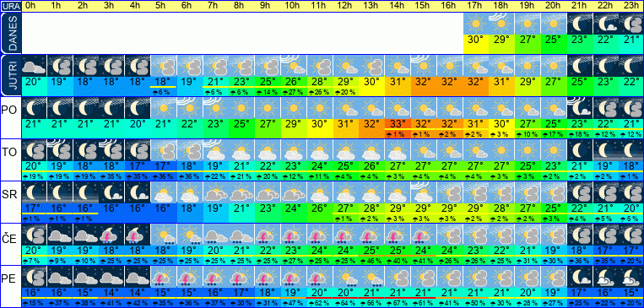Select the thunderstorm icon for PE at 5h
The image size is (644, 308).
pos(163,278)
